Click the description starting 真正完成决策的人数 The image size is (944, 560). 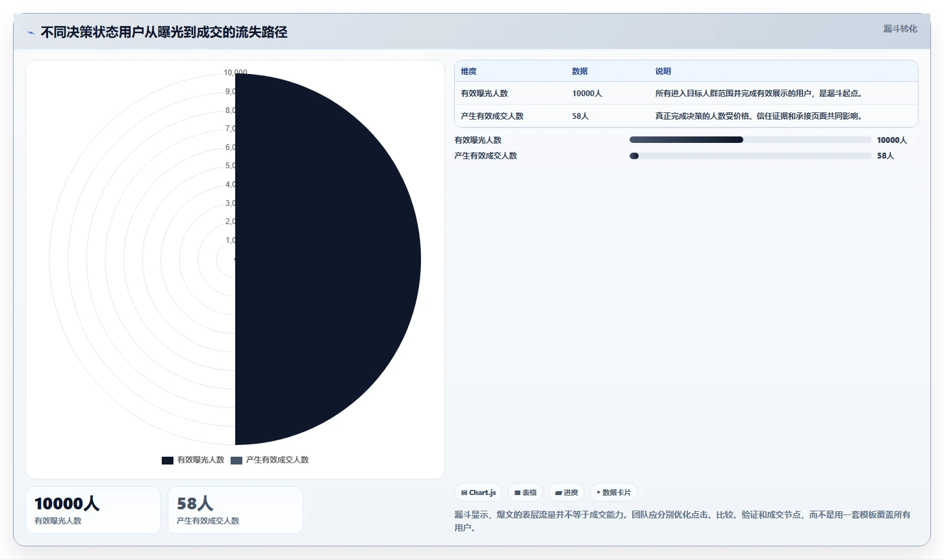pyautogui.click(x=759, y=116)
